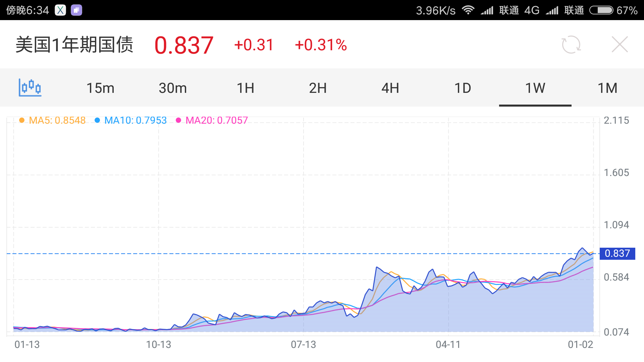Open the candlestick chart type icon
The height and width of the screenshot is (362, 644).
(30, 88)
